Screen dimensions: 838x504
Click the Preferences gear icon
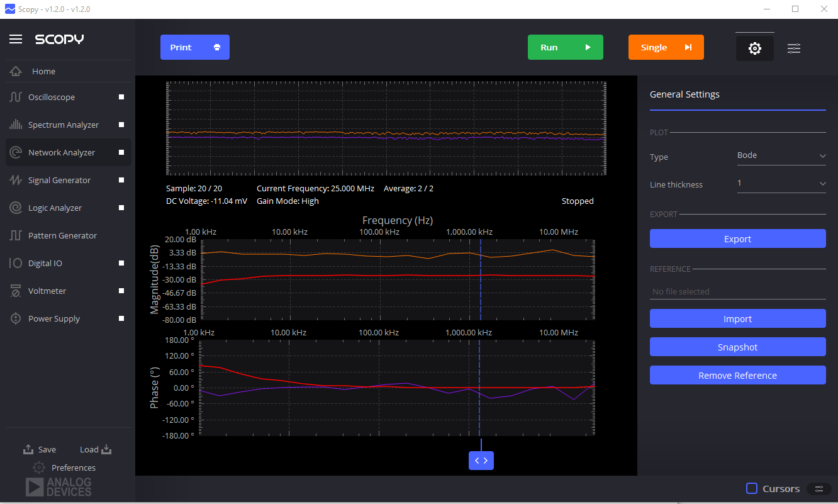(x=39, y=468)
